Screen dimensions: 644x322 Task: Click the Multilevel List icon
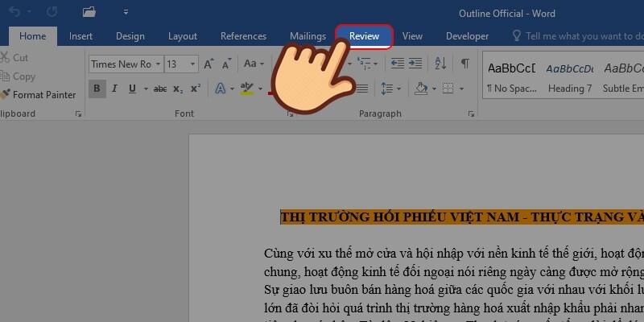[365, 64]
